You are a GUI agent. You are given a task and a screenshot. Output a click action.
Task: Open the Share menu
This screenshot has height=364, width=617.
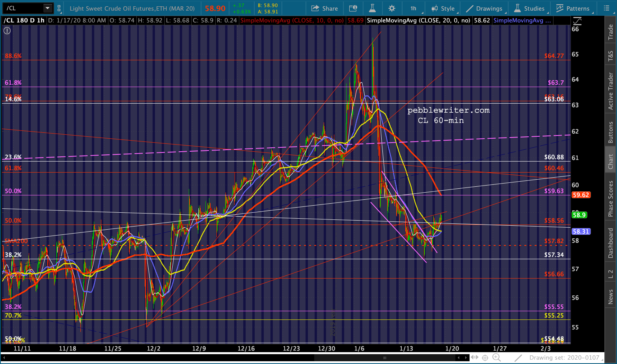(324, 8)
